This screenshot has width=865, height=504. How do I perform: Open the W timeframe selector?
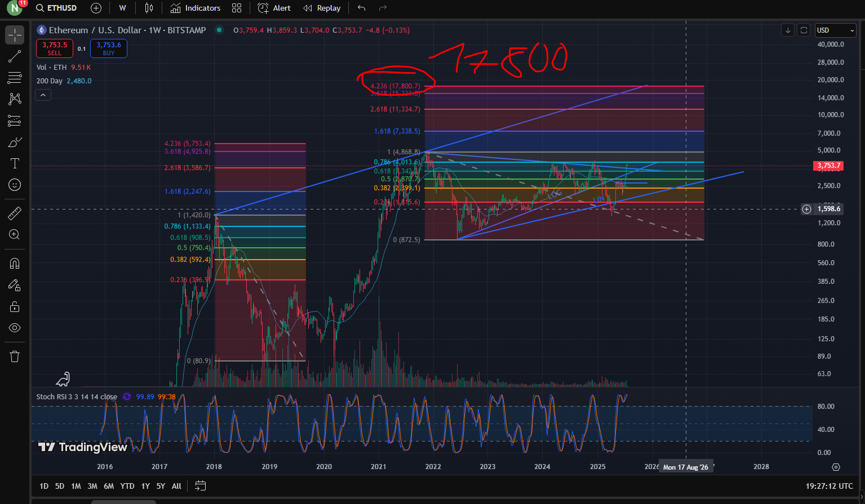click(123, 8)
